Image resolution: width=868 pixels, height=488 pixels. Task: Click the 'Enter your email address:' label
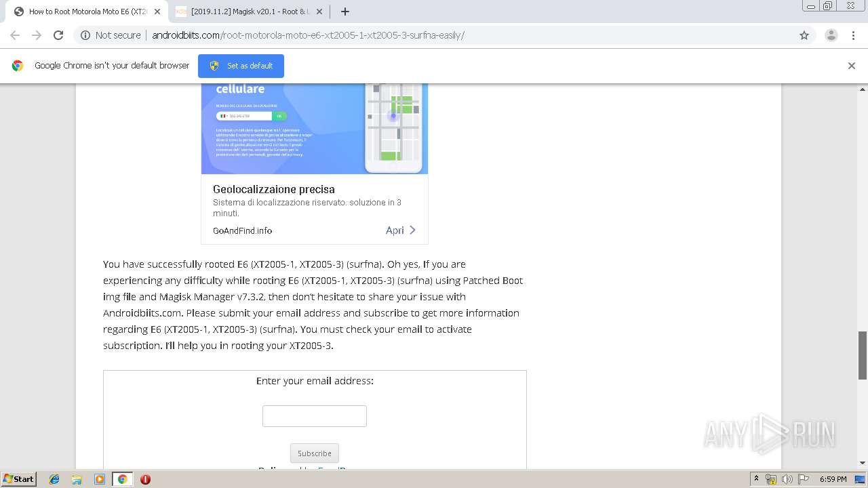click(315, 381)
